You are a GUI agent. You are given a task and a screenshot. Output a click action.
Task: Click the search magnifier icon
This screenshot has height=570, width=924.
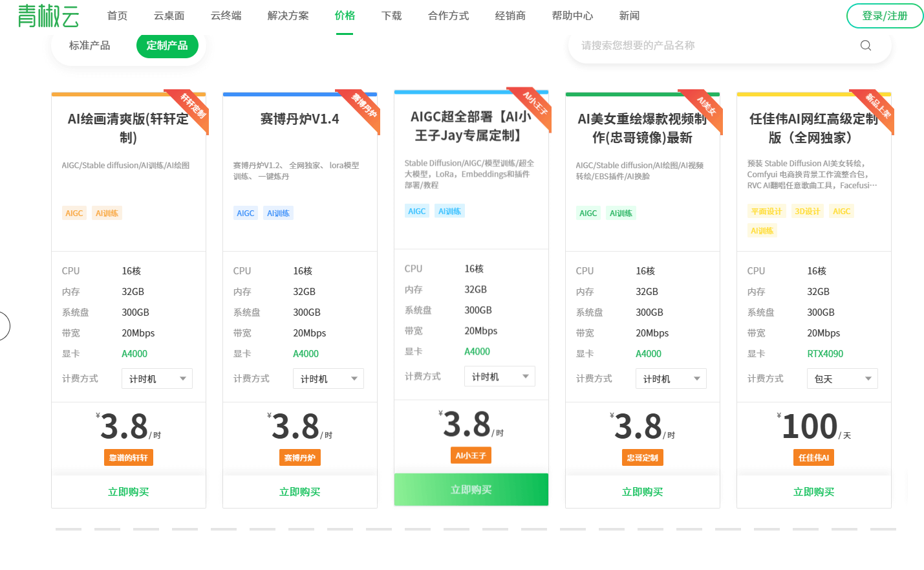(x=866, y=45)
